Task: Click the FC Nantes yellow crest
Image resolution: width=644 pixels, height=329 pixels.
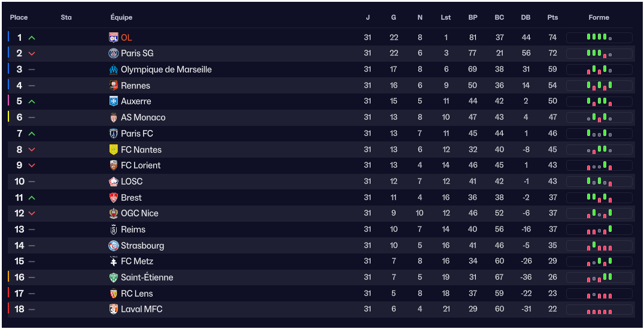Action: [x=114, y=150]
